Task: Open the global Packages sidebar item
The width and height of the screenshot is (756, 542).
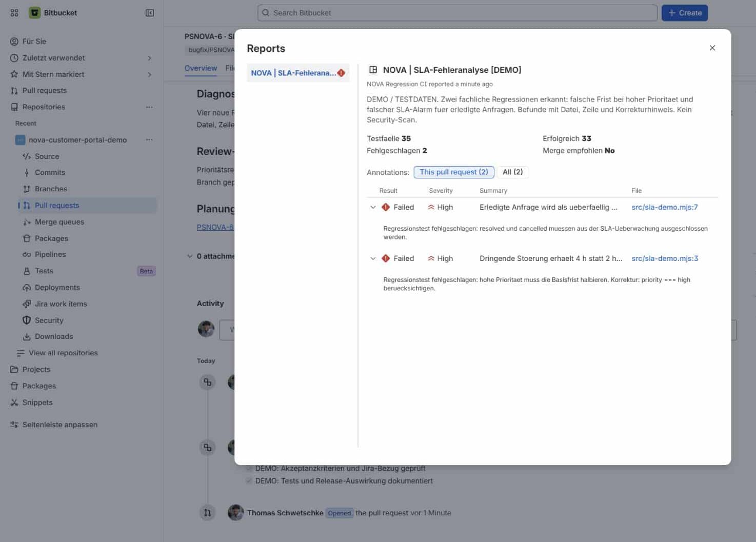Action: click(x=39, y=386)
